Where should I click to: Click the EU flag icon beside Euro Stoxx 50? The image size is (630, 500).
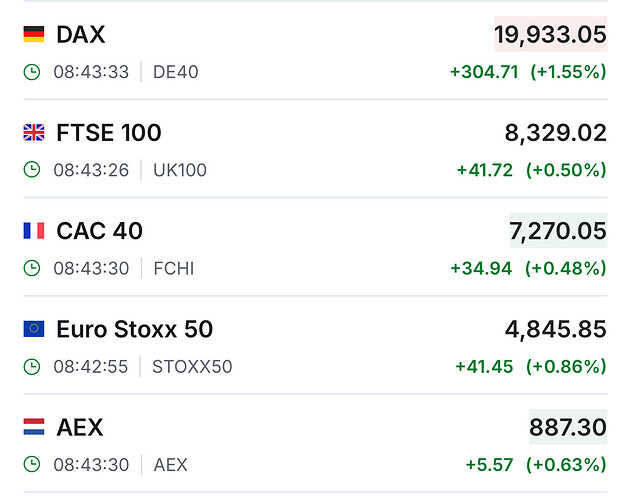34,329
